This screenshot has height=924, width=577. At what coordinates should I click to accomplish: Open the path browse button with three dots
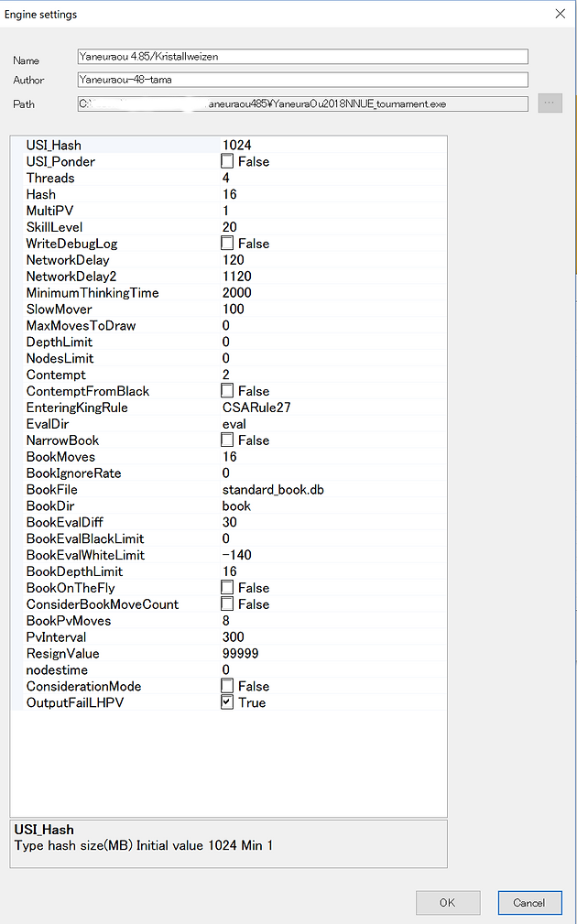click(550, 103)
